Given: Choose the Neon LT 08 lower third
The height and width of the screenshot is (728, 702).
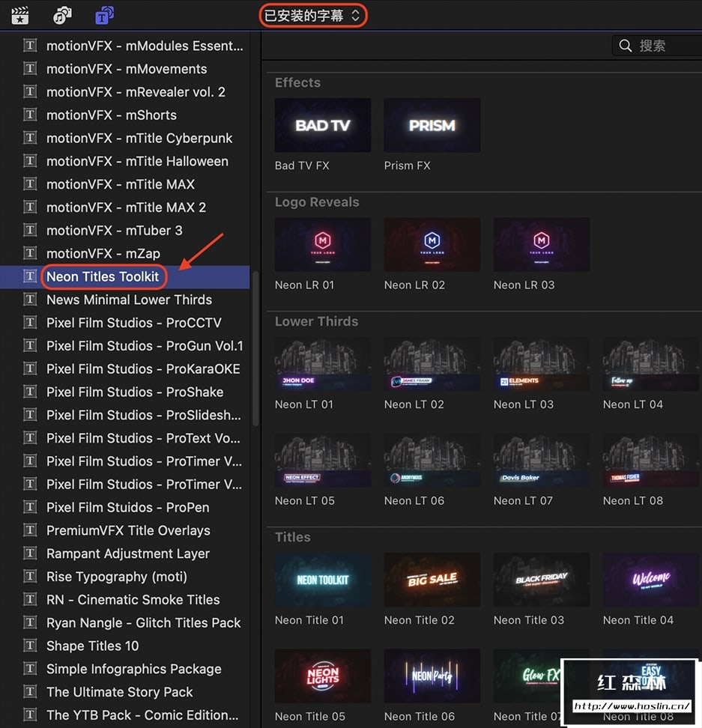Looking at the screenshot, I should coord(651,460).
